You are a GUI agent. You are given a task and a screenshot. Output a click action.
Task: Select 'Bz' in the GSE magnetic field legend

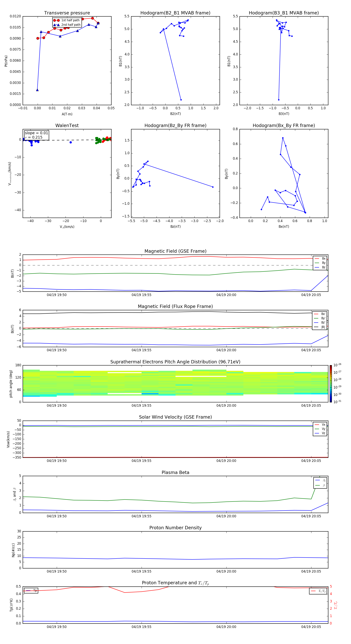click(320, 267)
